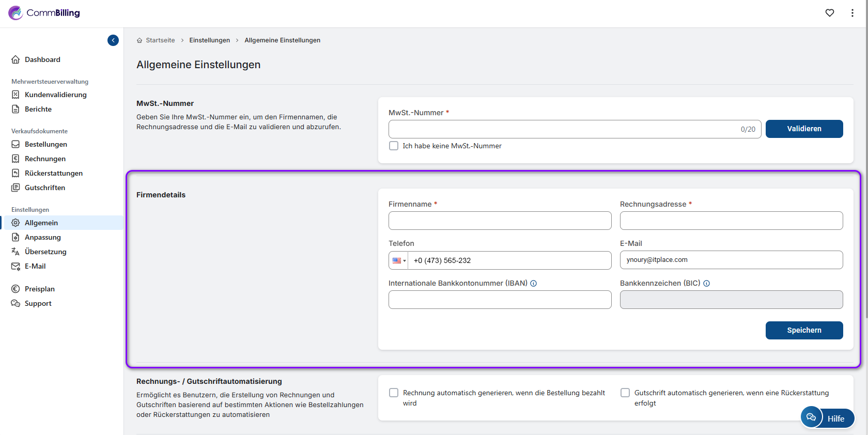Open Bestellungen section

pos(46,144)
